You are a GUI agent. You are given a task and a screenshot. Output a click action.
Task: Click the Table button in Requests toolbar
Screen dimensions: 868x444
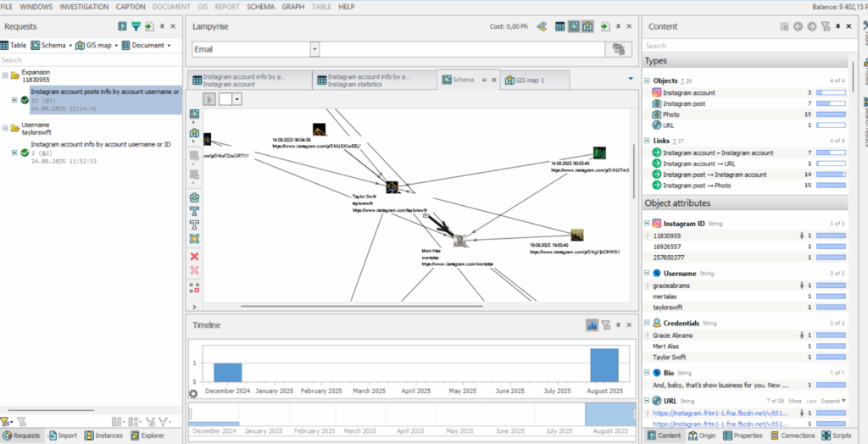pos(14,46)
